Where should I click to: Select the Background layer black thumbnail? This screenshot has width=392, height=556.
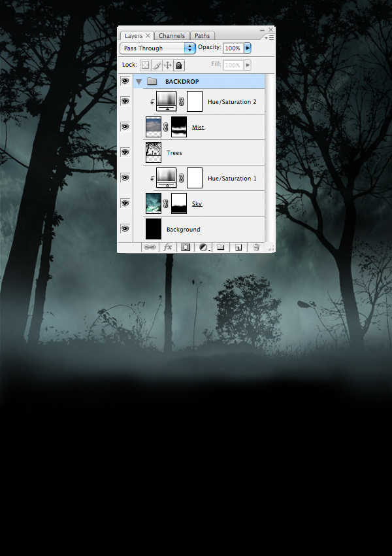154,229
